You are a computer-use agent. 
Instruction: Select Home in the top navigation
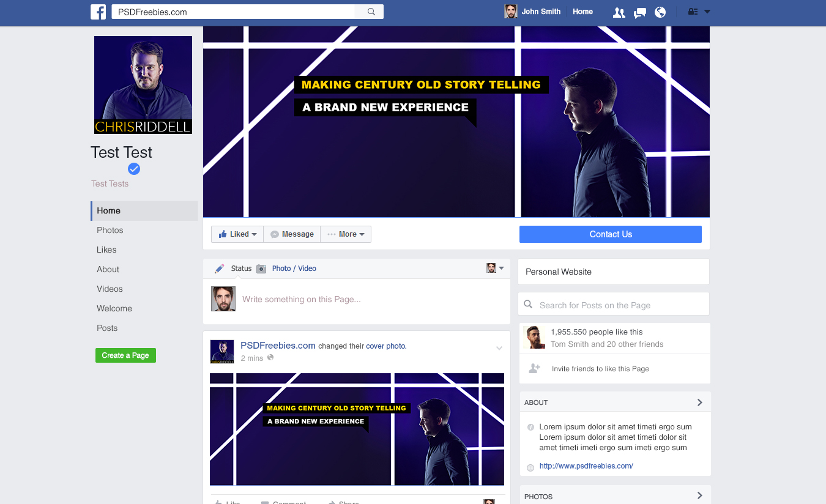coord(582,11)
